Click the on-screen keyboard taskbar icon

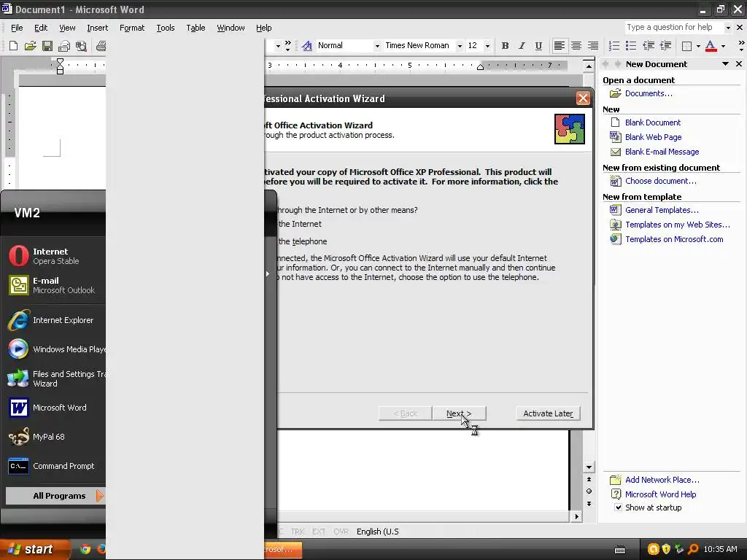[x=620, y=550]
